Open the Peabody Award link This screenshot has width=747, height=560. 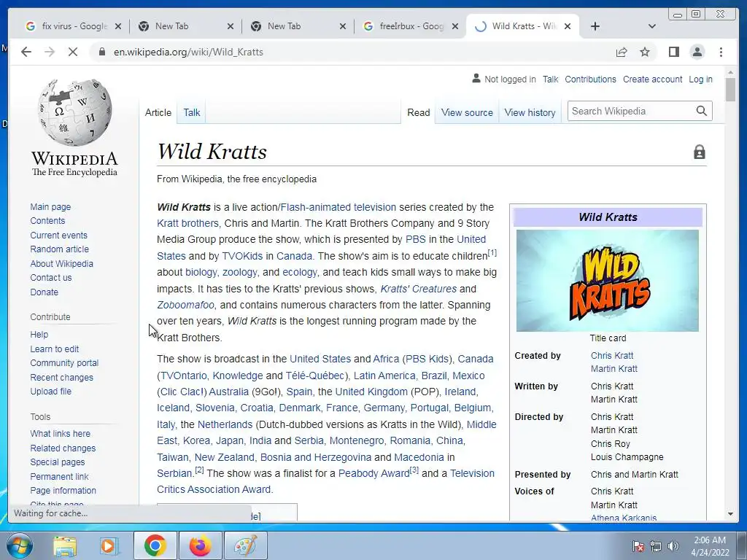373,473
